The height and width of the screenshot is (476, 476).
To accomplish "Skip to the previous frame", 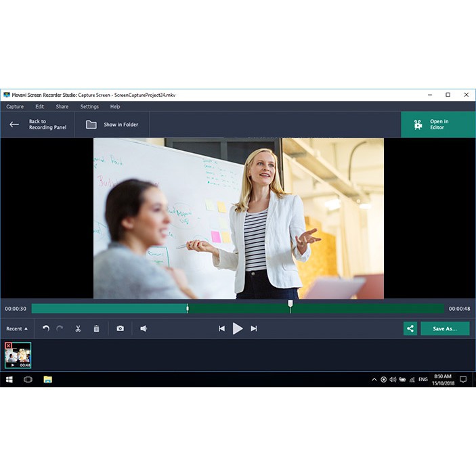I will pyautogui.click(x=221, y=328).
